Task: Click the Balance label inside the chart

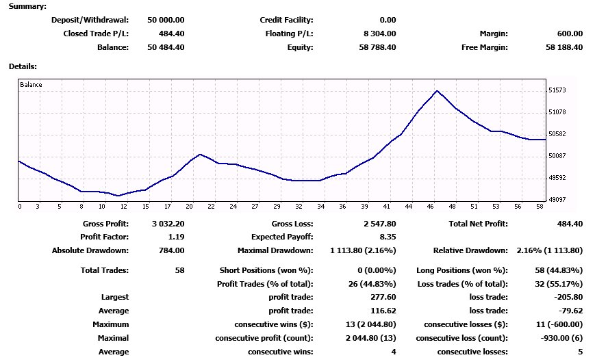Action: click(31, 85)
